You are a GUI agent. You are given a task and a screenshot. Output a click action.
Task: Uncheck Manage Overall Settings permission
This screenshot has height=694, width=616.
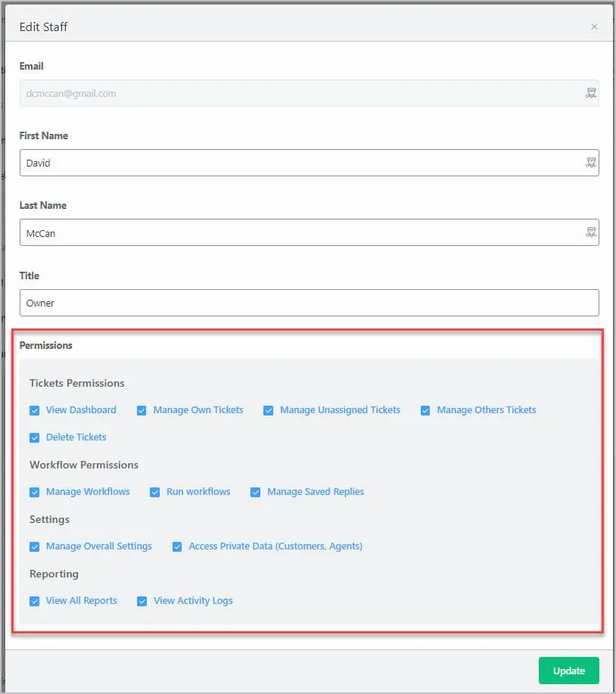tap(35, 546)
